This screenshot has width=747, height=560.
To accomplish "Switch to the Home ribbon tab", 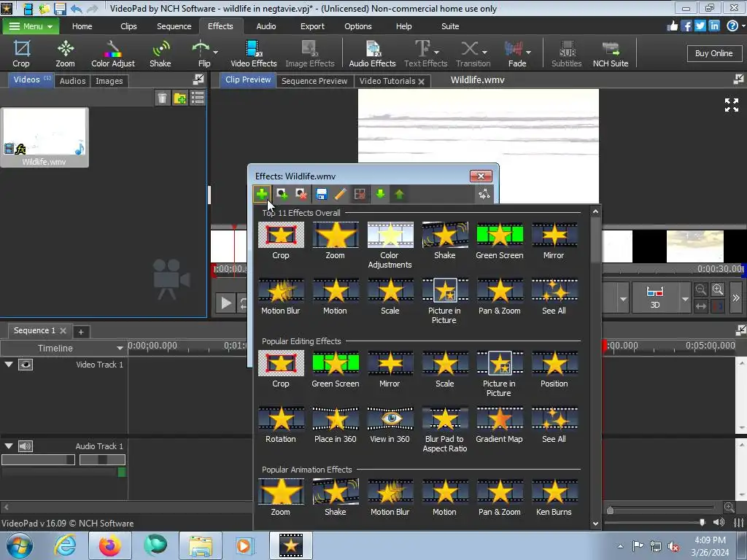I will click(x=82, y=26).
